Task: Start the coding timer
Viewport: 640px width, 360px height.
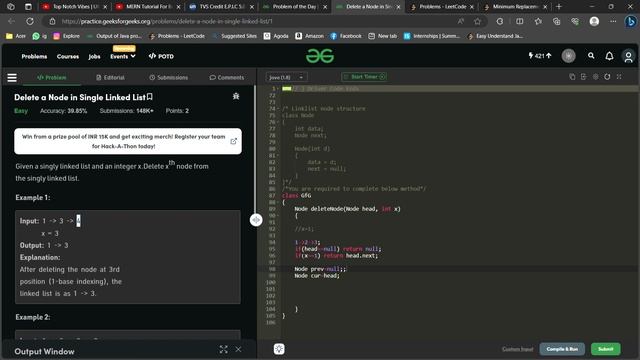Action: [364, 77]
